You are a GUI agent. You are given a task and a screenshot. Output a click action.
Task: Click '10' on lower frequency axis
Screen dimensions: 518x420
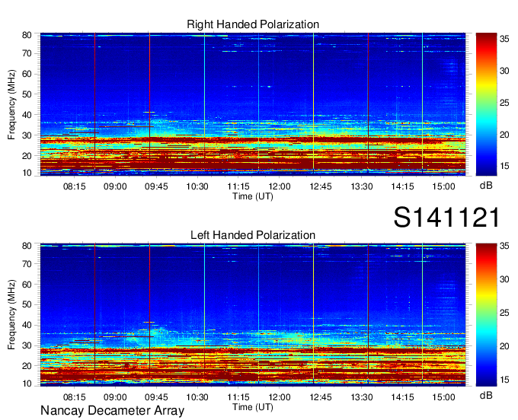[27, 383]
